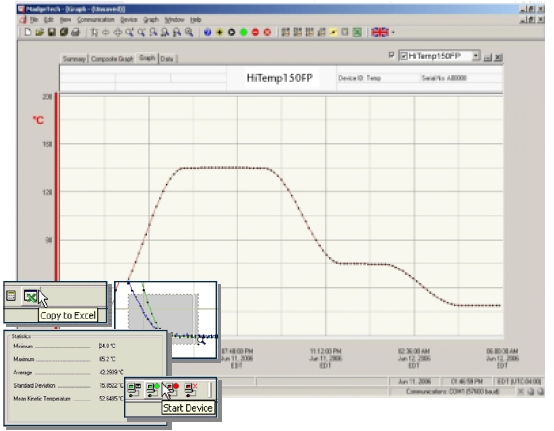Click the Print toolbar icon
This screenshot has width=554, height=431.
[76, 33]
